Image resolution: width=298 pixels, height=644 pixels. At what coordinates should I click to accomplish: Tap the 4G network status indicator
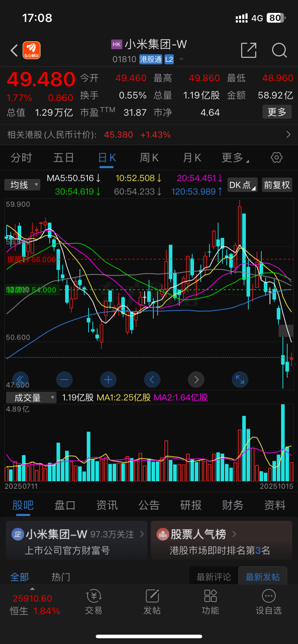click(x=257, y=18)
